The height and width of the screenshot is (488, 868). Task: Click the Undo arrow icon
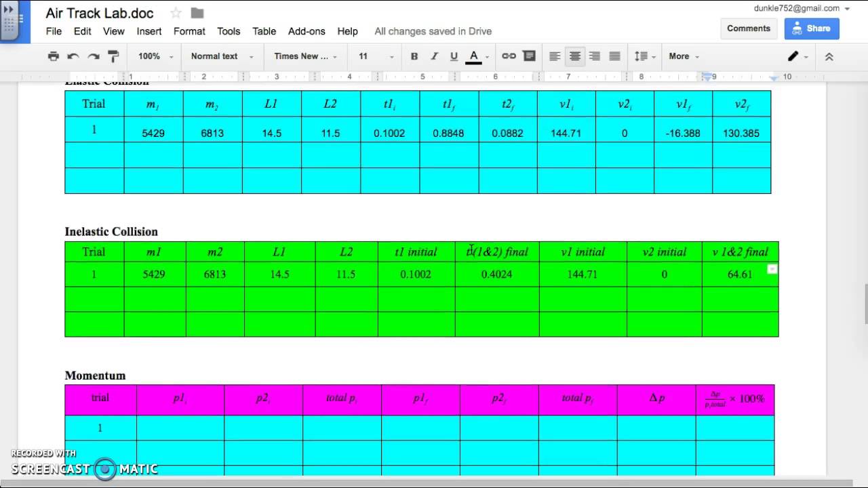73,56
